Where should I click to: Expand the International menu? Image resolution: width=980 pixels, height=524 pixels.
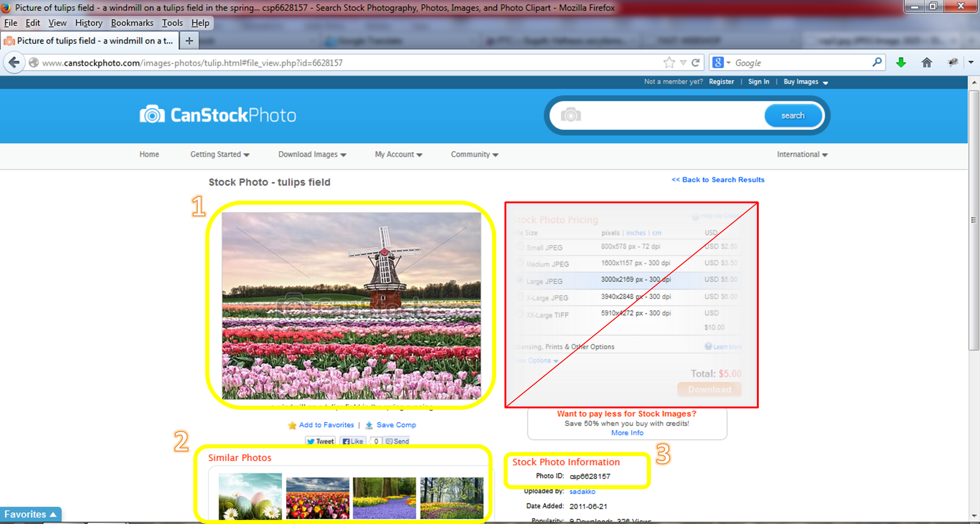pos(802,154)
